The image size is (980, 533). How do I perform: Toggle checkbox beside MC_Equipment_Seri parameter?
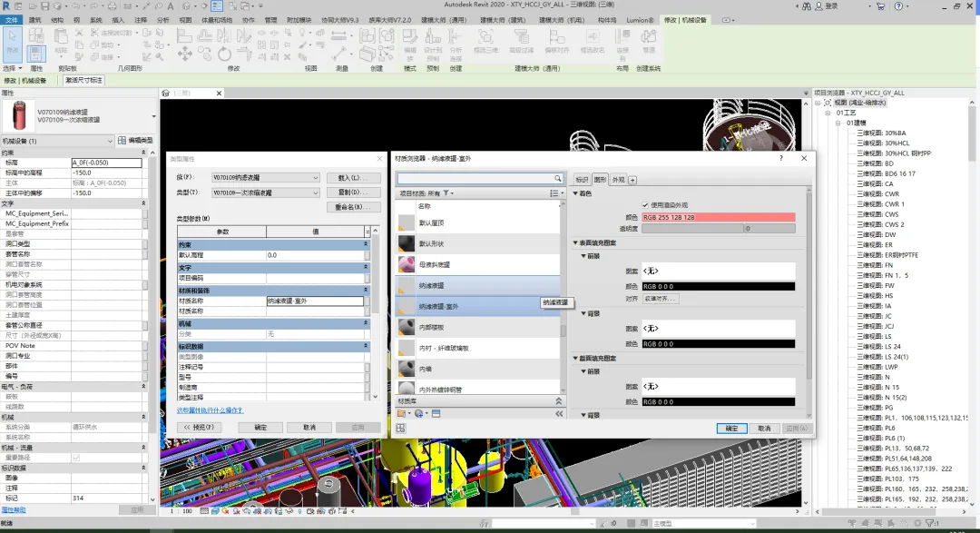(145, 213)
